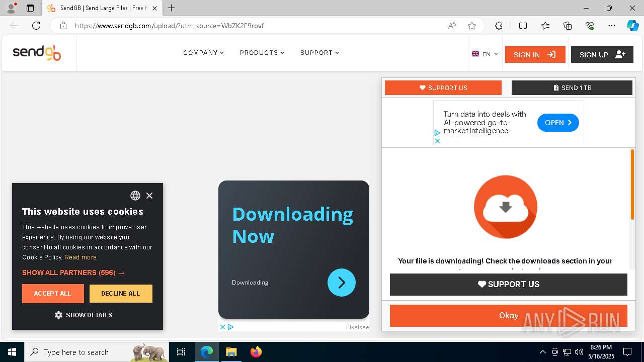Viewport: 644px width, 362px height.
Task: Open Task View on the taskbar
Action: tap(181, 352)
